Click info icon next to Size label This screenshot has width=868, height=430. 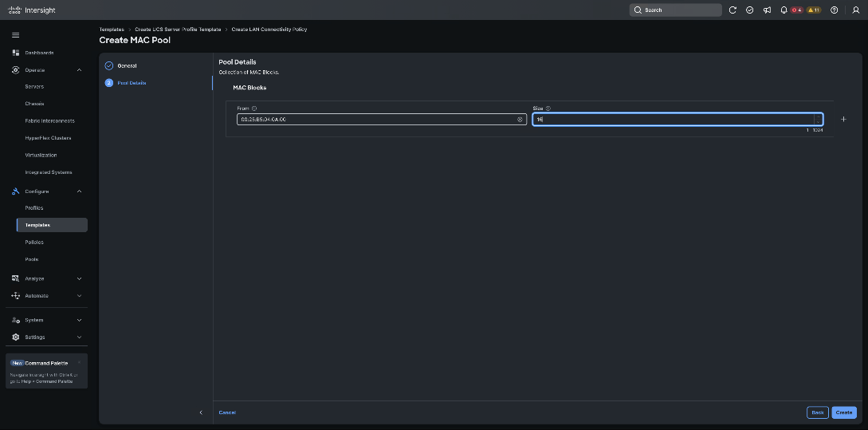(548, 108)
